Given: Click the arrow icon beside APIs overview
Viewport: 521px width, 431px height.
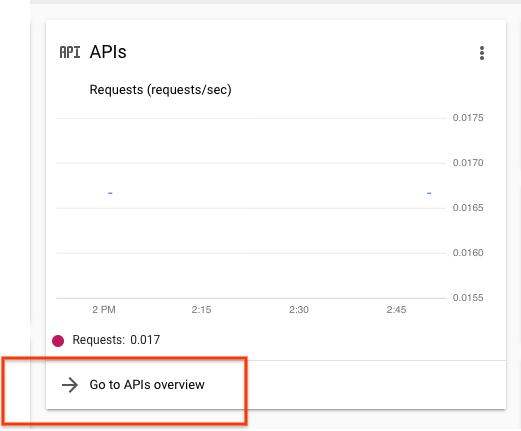Looking at the screenshot, I should (x=70, y=385).
